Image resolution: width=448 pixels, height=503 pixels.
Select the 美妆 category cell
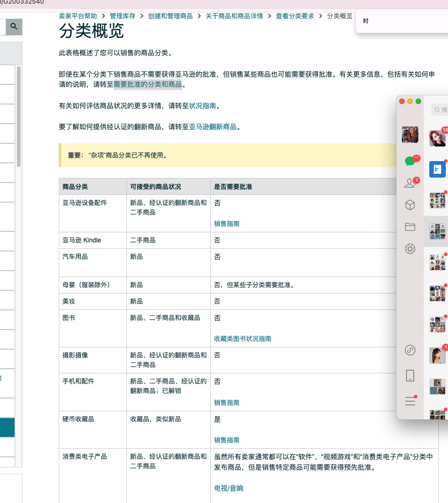click(x=93, y=301)
